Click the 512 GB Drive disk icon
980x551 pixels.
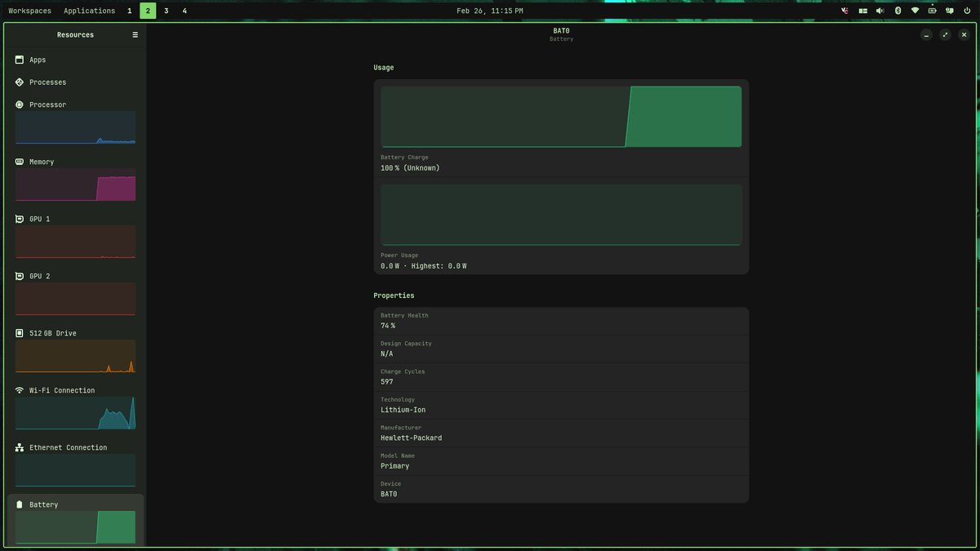tap(20, 333)
